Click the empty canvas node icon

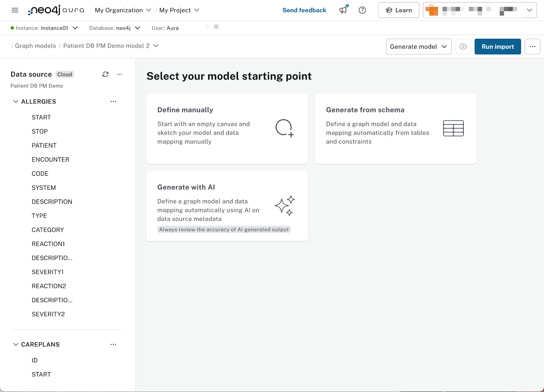[x=285, y=128]
